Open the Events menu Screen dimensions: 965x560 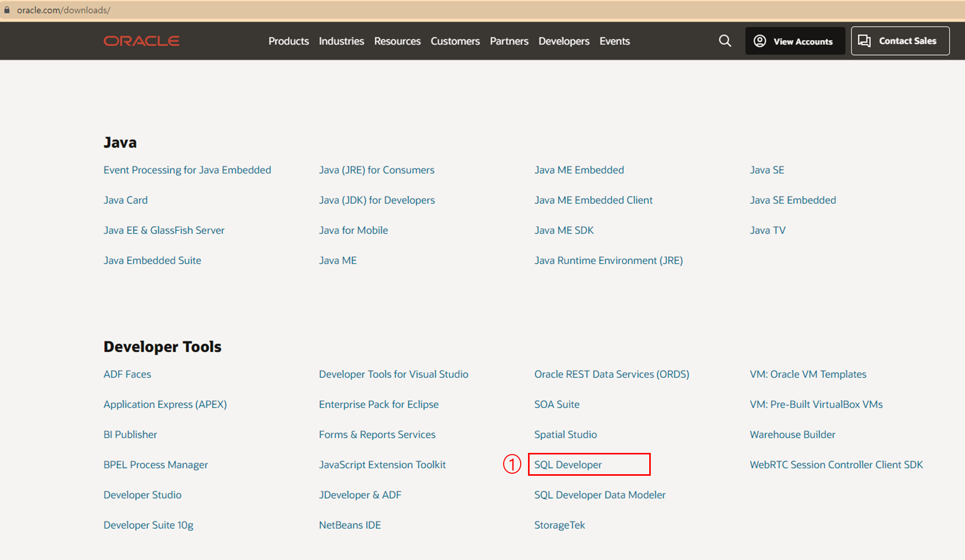(x=614, y=41)
